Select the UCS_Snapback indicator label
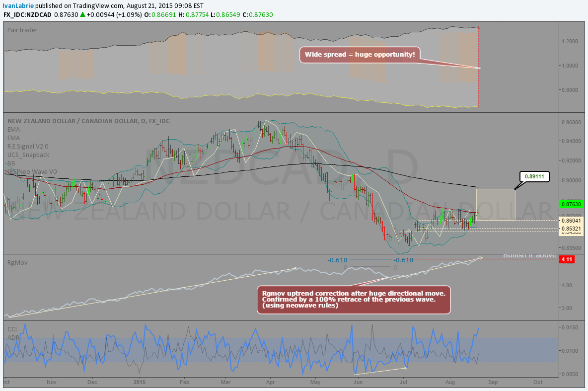 (28, 155)
